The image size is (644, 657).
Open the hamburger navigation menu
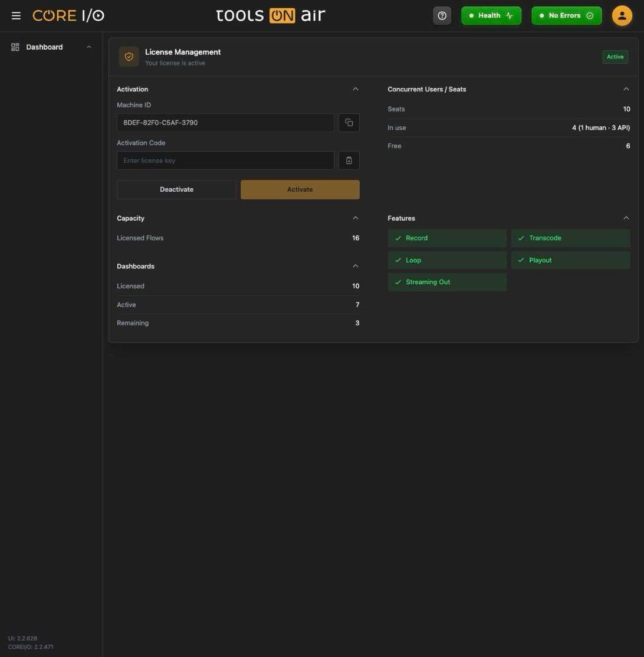(16, 16)
